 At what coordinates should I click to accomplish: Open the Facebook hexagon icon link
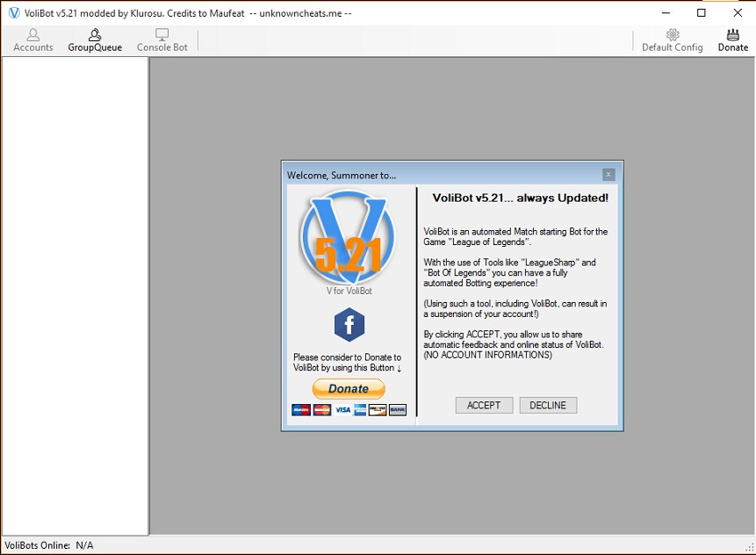pyautogui.click(x=349, y=324)
